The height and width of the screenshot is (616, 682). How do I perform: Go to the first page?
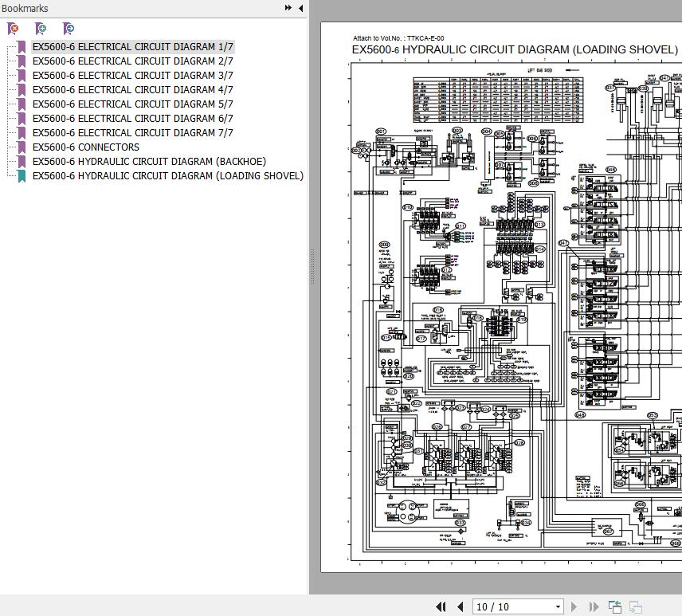pos(441,606)
